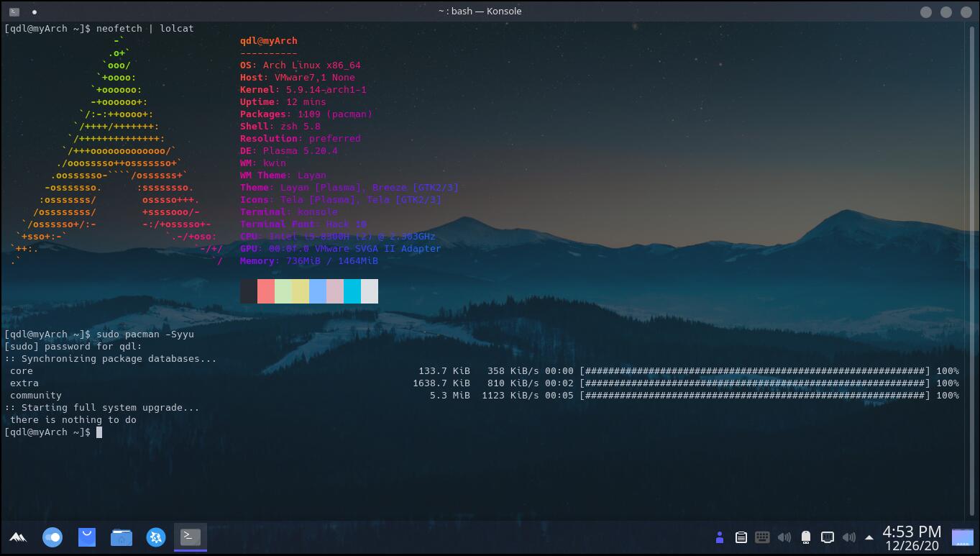Click the '[sudo] password for qdl:' line
Image resolution: width=980 pixels, height=556 pixels.
coord(73,347)
